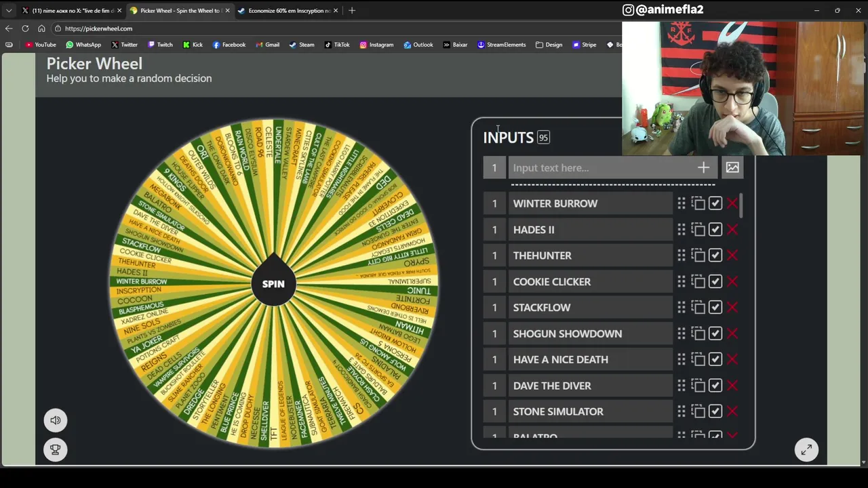Click the inputs list scrollbar
Viewport: 868px width, 488px height.
tap(742, 205)
